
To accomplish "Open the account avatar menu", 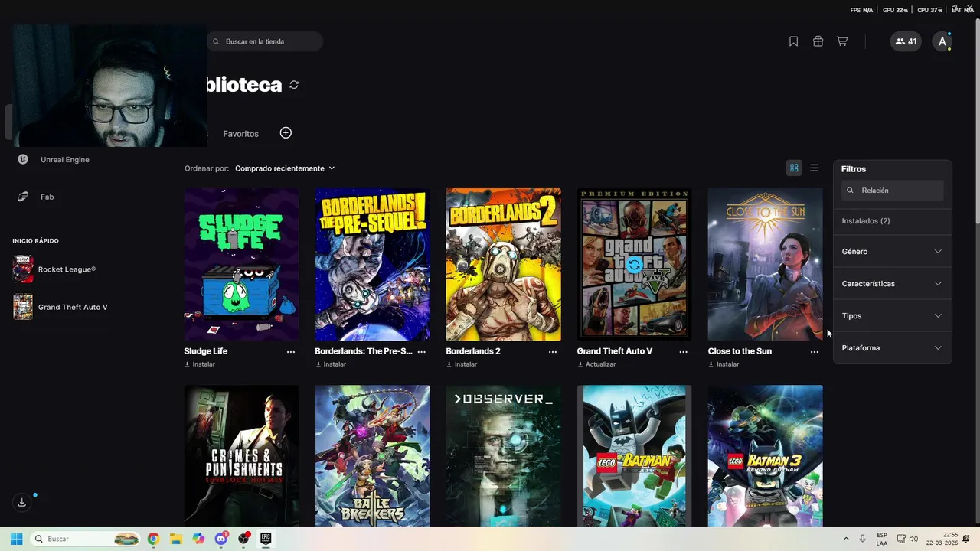I will (x=942, y=41).
